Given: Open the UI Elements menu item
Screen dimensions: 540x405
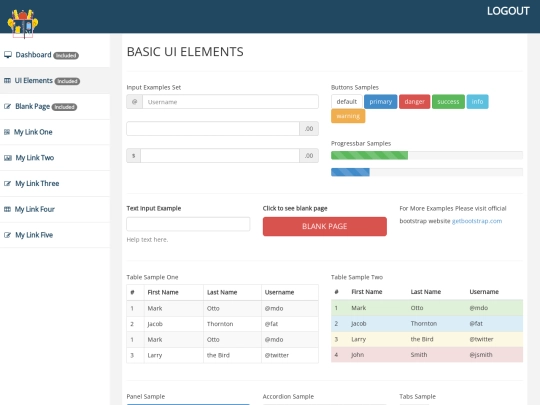Looking at the screenshot, I should 55,81.
